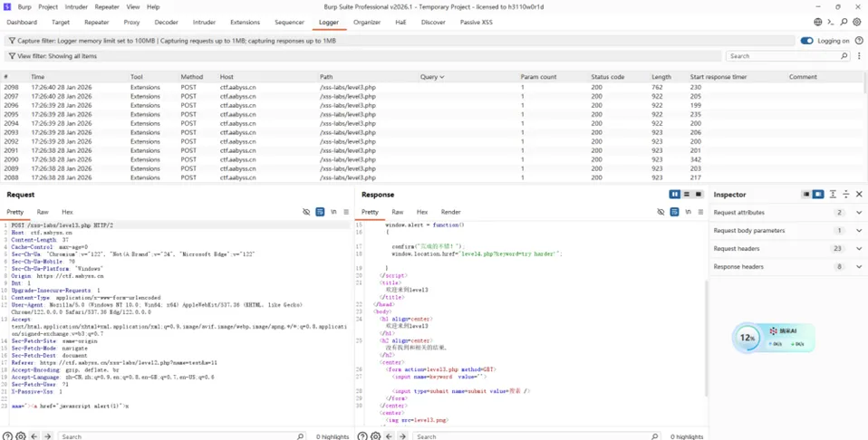868x440 pixels.
Task: Go to next Request search match
Action: coord(48,436)
